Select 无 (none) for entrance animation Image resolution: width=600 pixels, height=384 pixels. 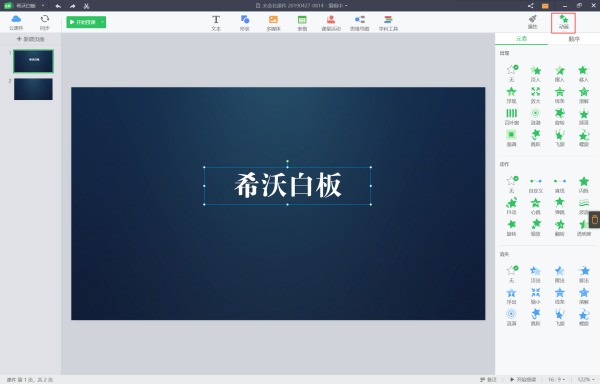point(511,74)
